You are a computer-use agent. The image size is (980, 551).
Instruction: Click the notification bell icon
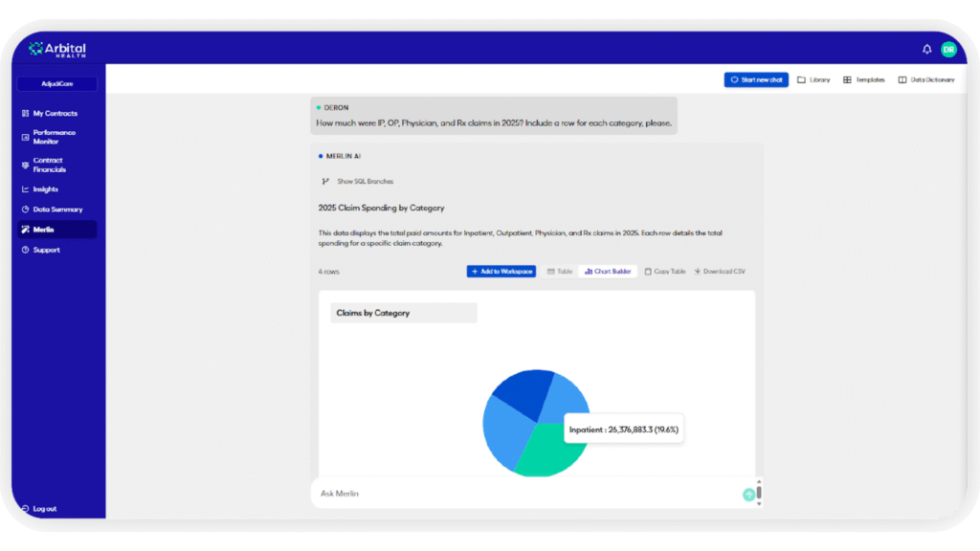(926, 49)
